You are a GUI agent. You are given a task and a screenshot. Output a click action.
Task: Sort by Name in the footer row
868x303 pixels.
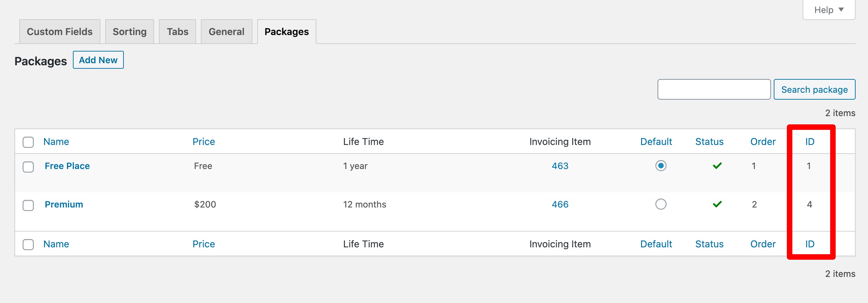pyautogui.click(x=56, y=244)
